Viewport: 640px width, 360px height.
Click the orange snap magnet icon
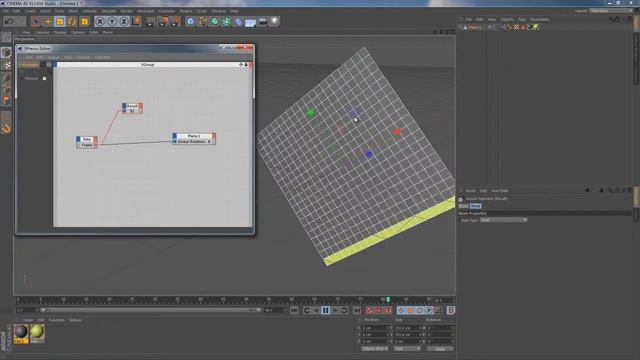pos(6,129)
